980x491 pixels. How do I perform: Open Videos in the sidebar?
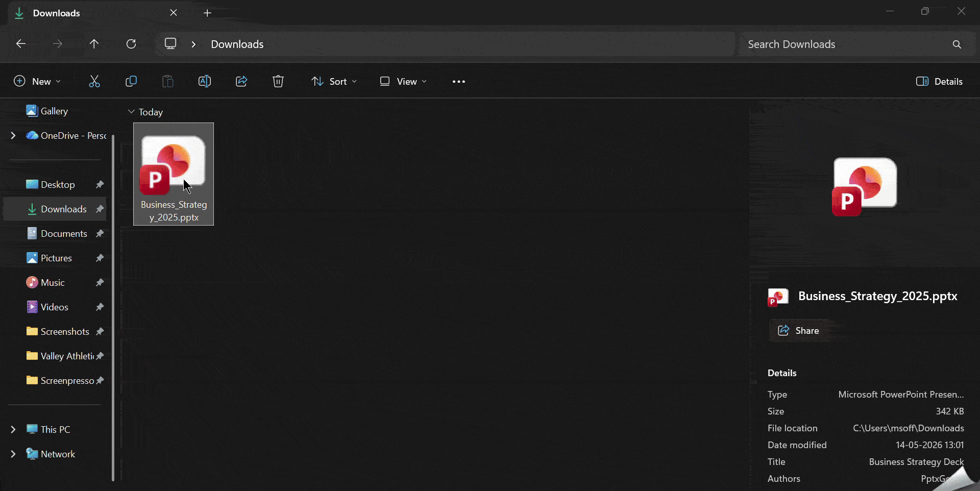pos(54,307)
